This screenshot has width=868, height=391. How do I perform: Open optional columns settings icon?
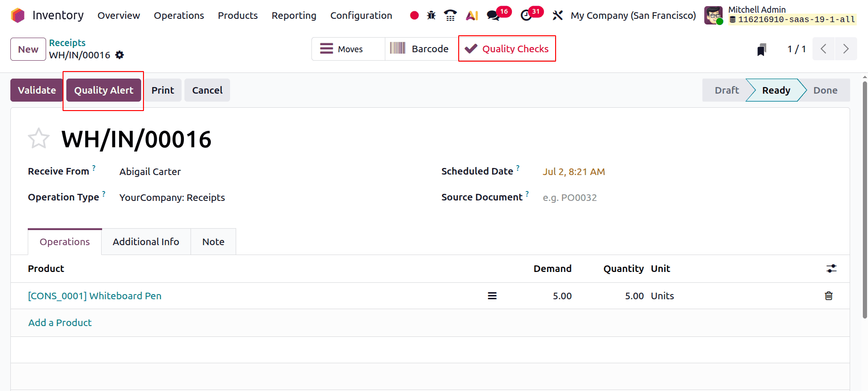831,269
